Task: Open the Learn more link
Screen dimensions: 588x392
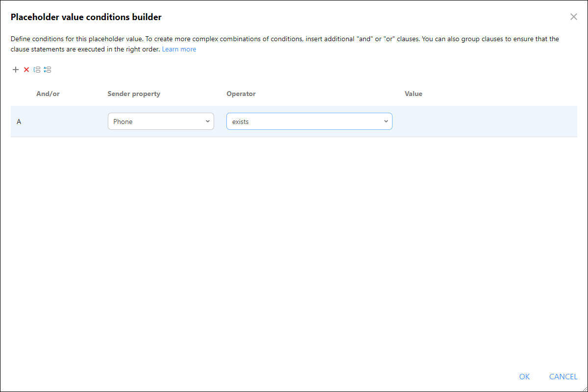Action: [x=179, y=49]
